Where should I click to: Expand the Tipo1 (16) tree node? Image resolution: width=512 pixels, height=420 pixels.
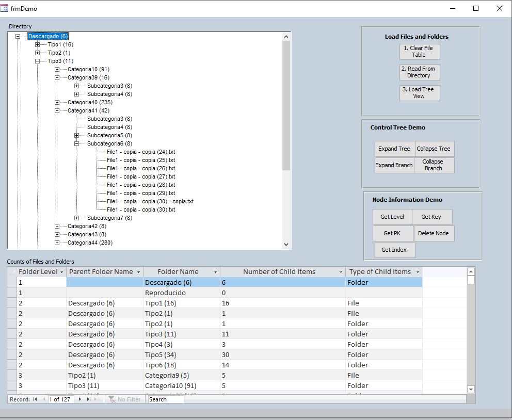pyautogui.click(x=37, y=44)
